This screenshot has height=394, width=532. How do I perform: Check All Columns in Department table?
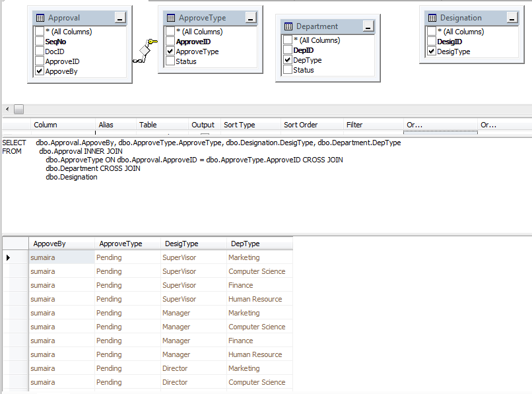[288, 40]
